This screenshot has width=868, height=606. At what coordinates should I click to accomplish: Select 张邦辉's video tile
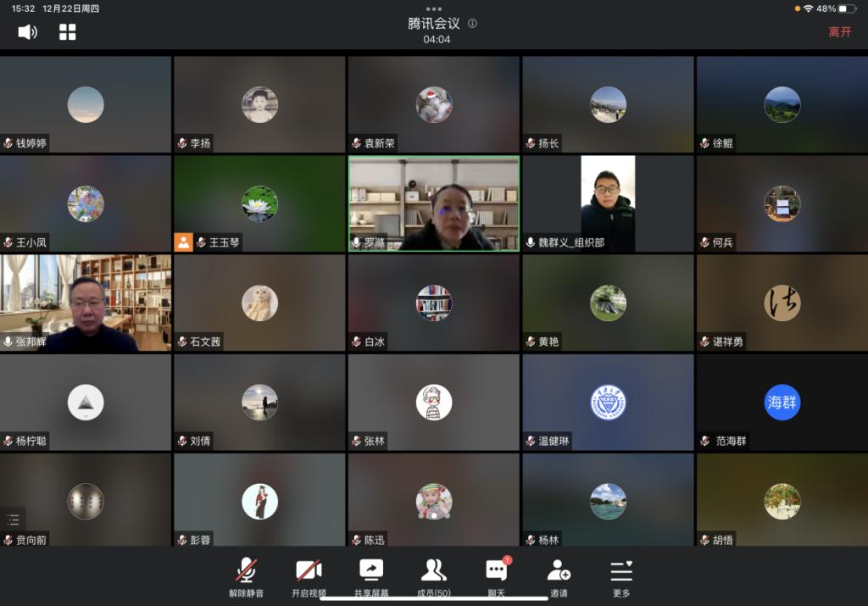click(86, 303)
